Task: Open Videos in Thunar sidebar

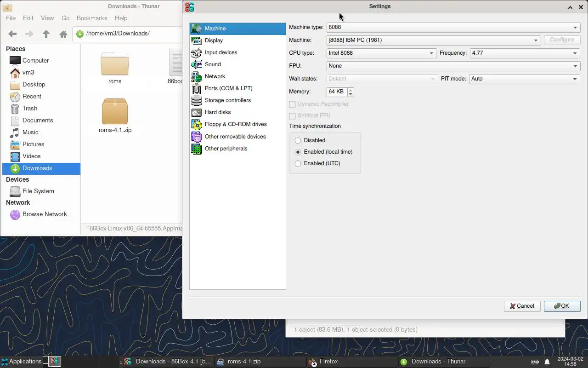Action: [x=41, y=156]
